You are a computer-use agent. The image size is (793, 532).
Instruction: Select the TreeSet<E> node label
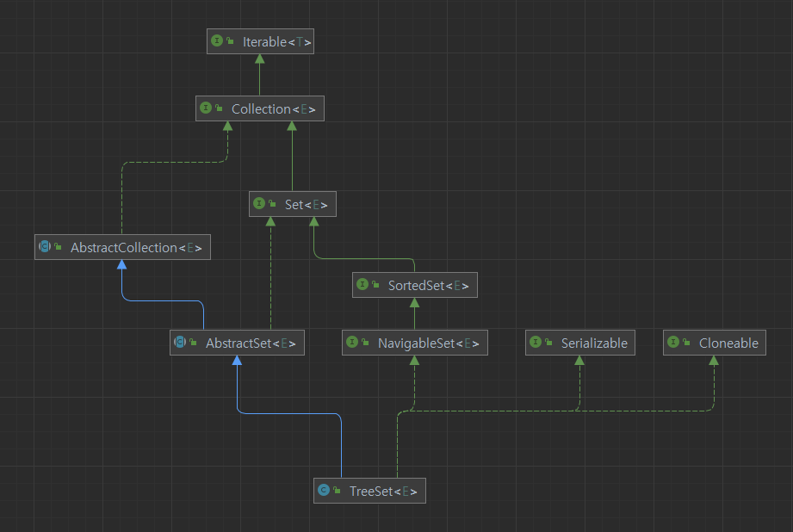383,492
